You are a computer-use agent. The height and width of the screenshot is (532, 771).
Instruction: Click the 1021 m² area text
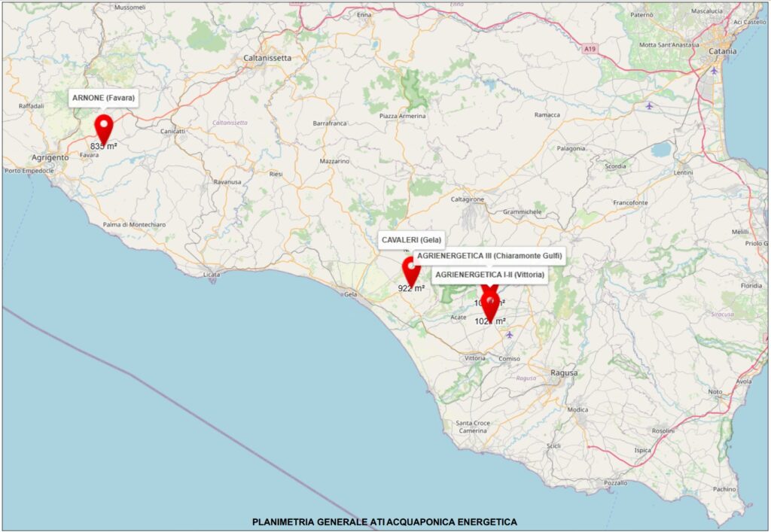489,321
